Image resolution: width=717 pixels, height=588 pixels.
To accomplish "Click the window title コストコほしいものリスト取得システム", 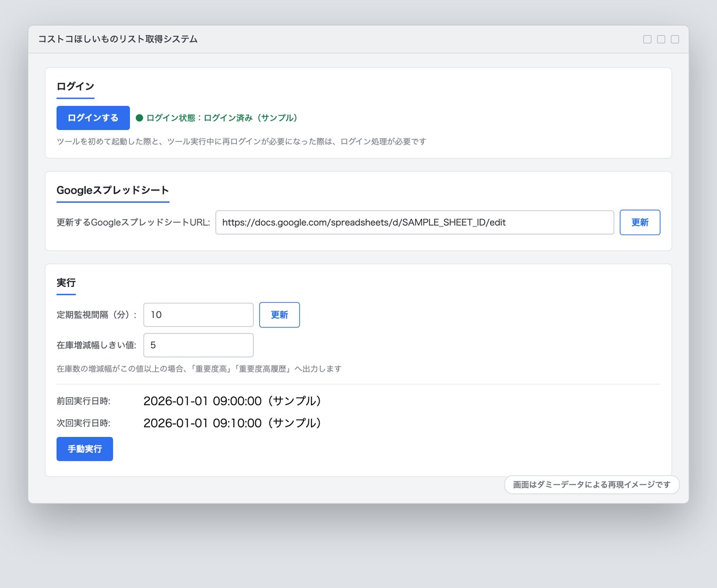I will pyautogui.click(x=118, y=39).
